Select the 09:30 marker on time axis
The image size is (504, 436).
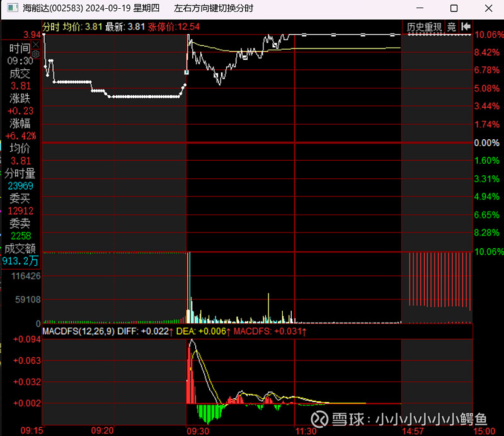[x=198, y=431]
